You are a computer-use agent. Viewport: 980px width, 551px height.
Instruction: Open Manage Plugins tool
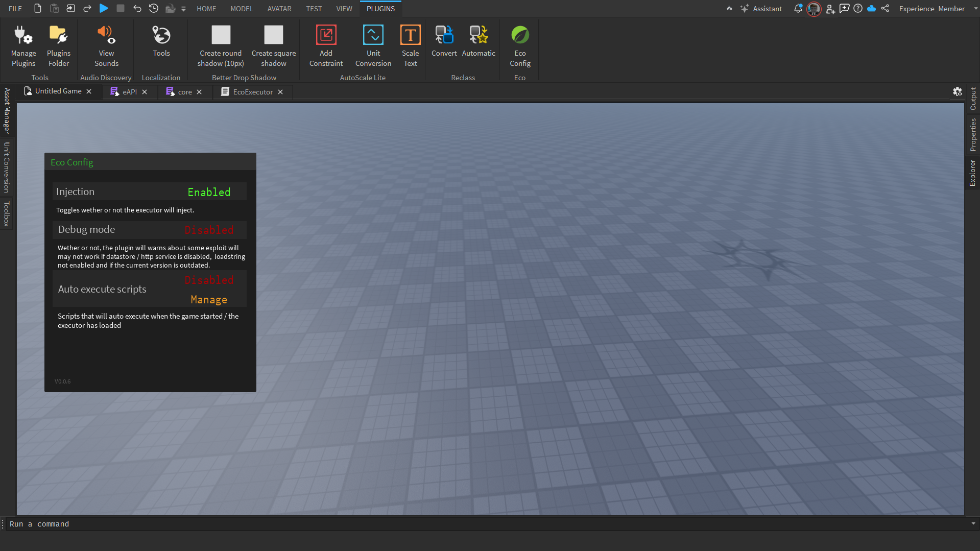pos(23,46)
